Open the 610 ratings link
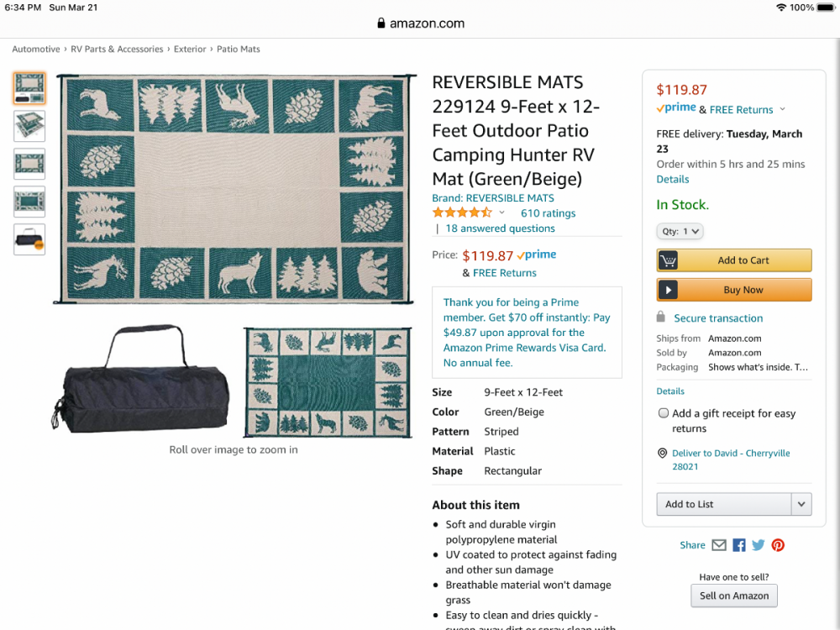This screenshot has width=840, height=630. coord(548,213)
